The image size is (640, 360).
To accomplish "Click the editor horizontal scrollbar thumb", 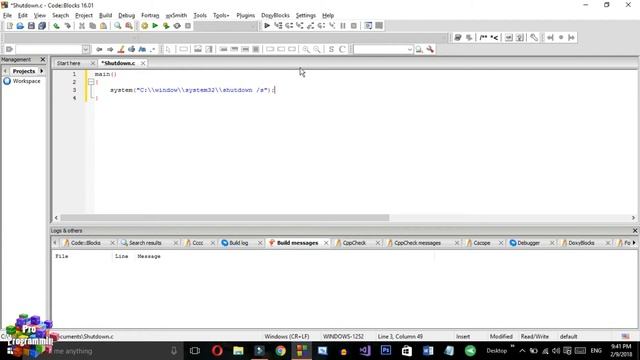I will [x=225, y=218].
